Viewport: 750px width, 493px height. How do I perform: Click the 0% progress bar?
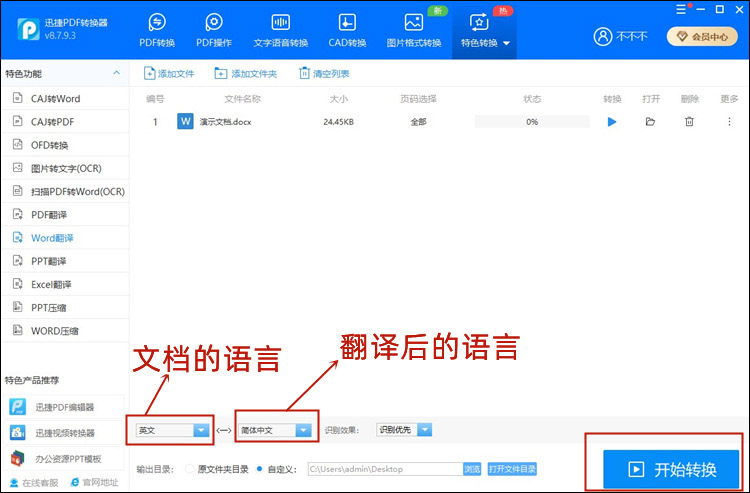[532, 122]
